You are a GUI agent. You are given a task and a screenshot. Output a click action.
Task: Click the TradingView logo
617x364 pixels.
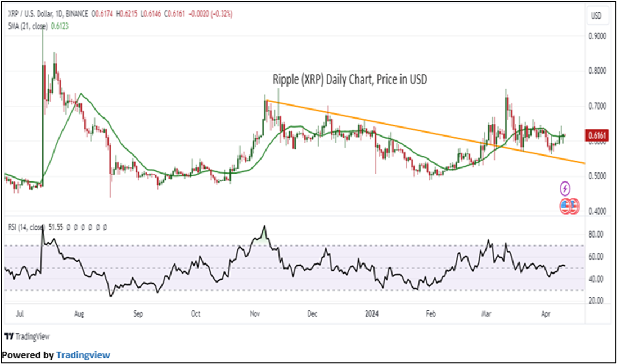pyautogui.click(x=27, y=336)
